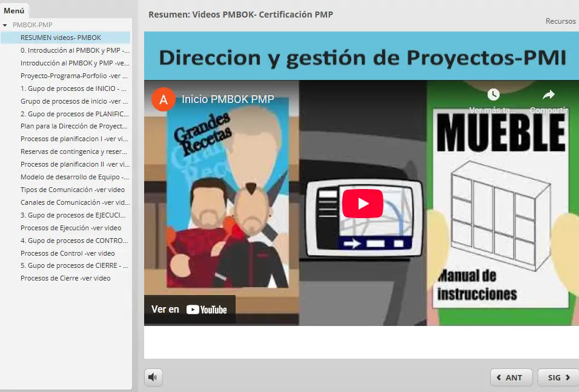Select RESUMEN videos- PMBOK menu item
The width and height of the screenshot is (579, 392).
point(61,38)
